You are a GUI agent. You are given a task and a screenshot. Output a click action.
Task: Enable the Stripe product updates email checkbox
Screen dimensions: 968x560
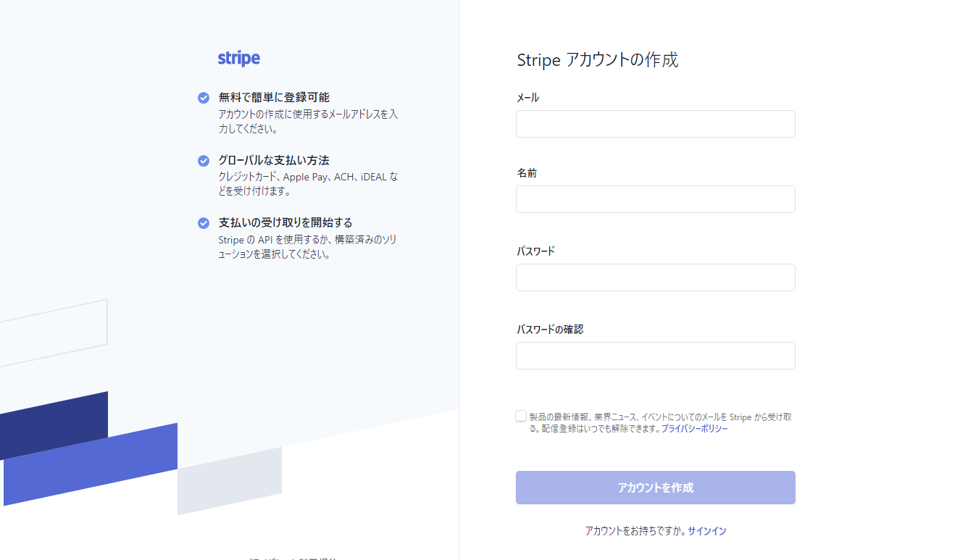pos(520,415)
